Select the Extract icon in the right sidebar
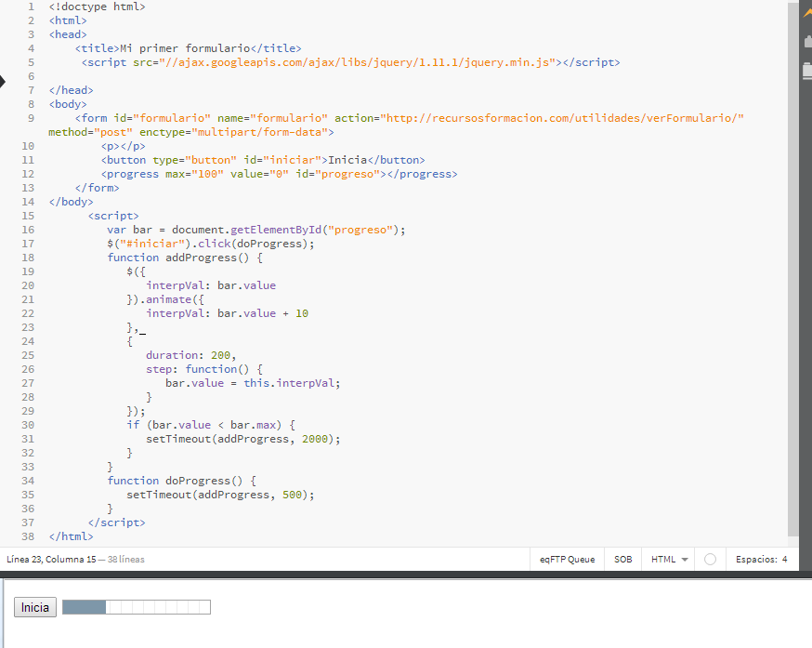Screen dimensions: 812x648 [806, 41]
